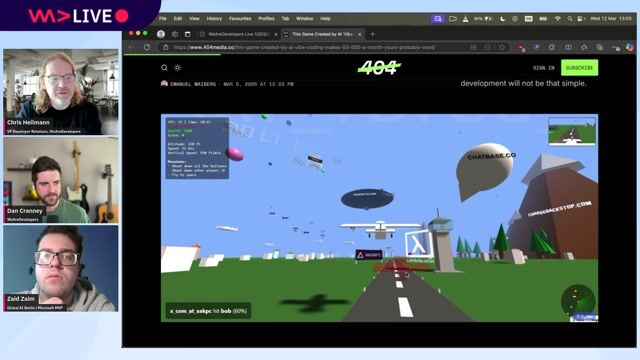Open the Edit menu
This screenshot has height=360, width=640.
coord(178,19)
